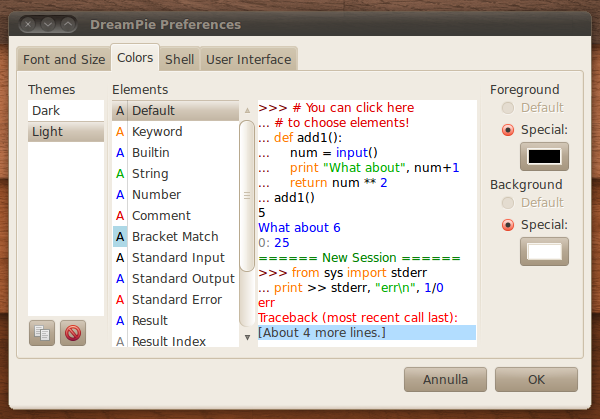The width and height of the screenshot is (600, 419).
Task: Select the String element with green A
Action: (150, 173)
